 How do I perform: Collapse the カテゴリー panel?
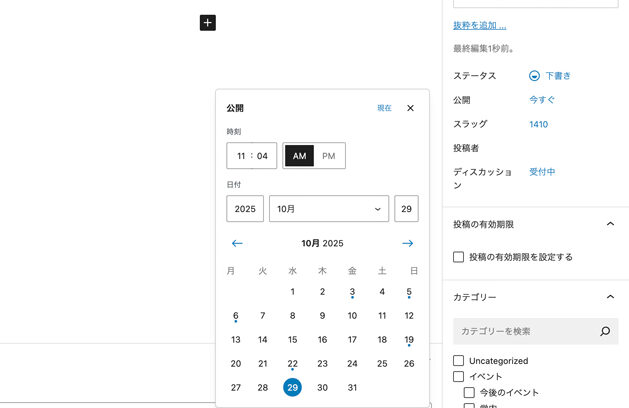tap(610, 297)
